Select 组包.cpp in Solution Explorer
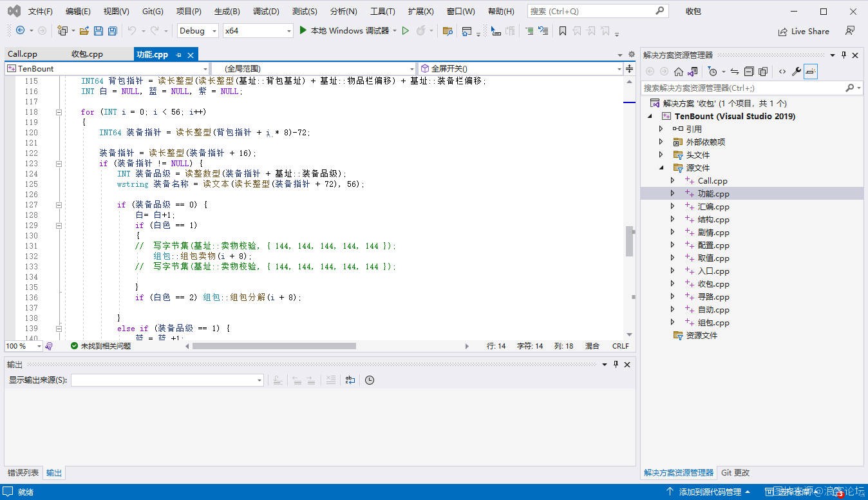Viewport: 868px width, 500px height. click(x=713, y=322)
